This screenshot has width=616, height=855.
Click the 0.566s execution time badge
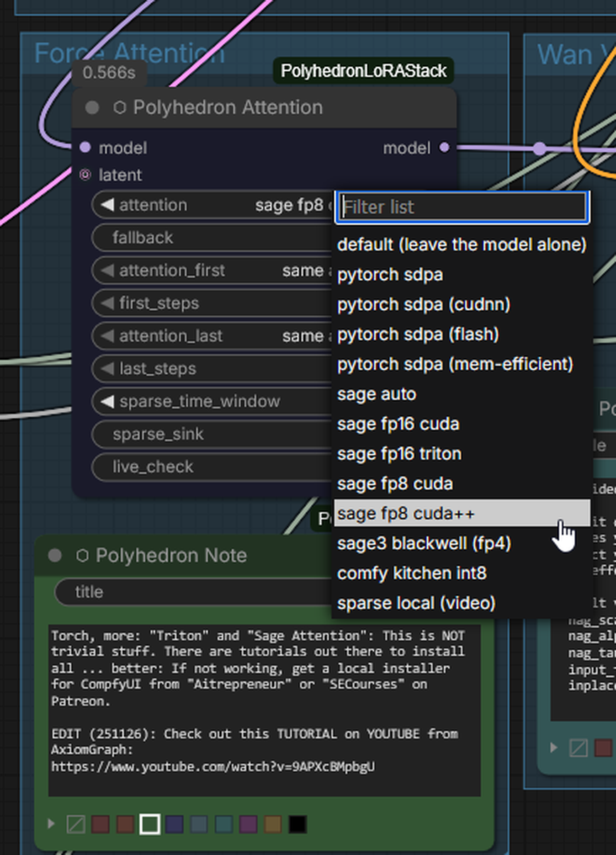[x=110, y=73]
